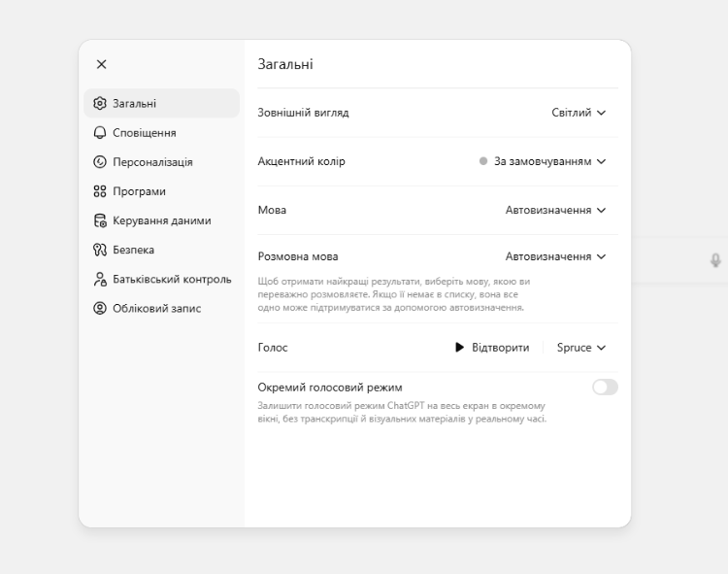Image resolution: width=728 pixels, height=574 pixels.
Task: Go to Керування даними section
Action: (x=161, y=220)
